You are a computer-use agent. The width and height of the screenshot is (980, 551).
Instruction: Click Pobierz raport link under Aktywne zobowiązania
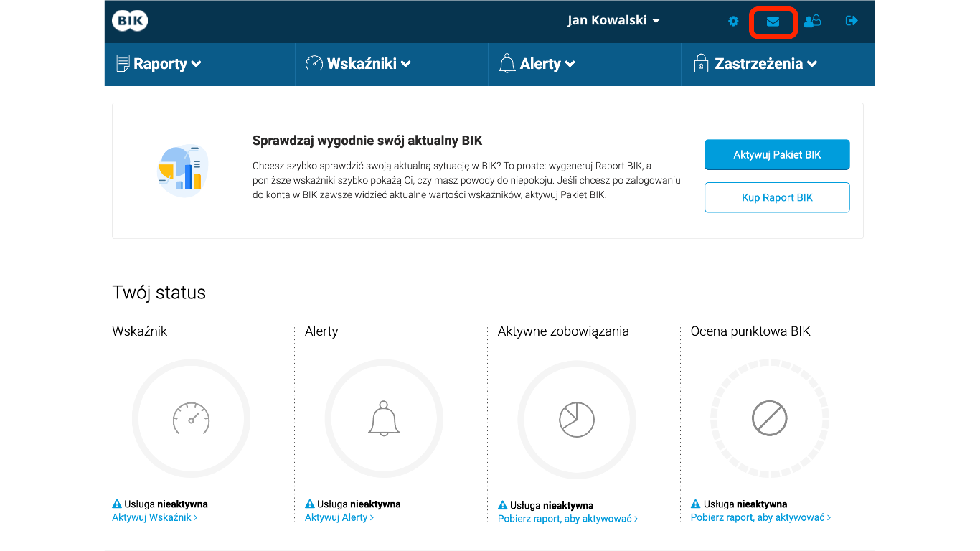567,519
